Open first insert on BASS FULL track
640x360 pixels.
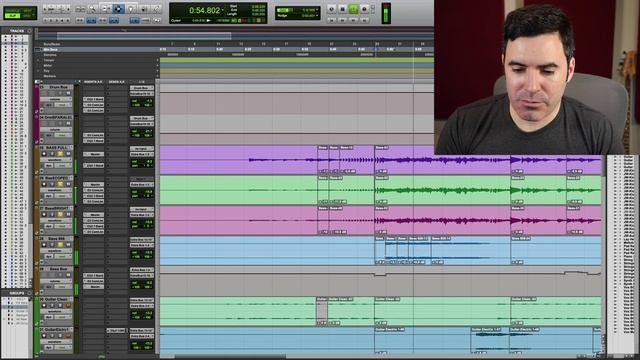coord(93,154)
